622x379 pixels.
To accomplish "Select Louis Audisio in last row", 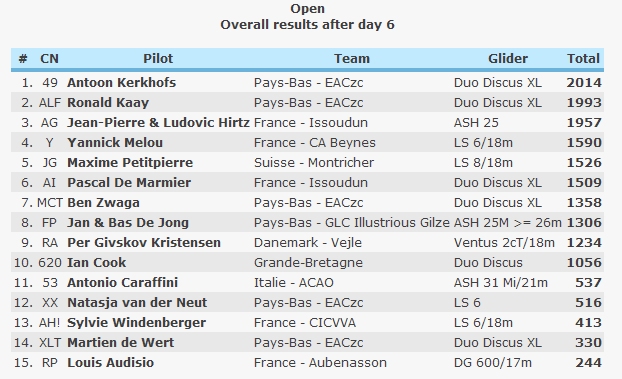I will [110, 363].
